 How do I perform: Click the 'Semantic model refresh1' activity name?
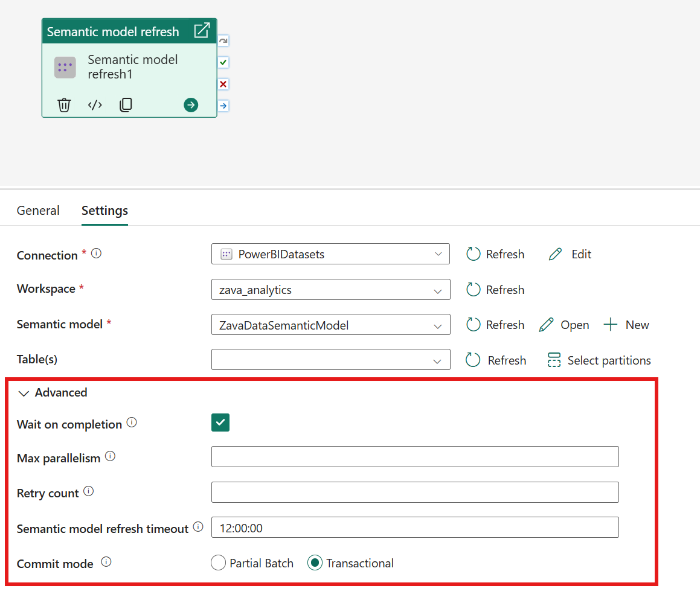(x=133, y=67)
